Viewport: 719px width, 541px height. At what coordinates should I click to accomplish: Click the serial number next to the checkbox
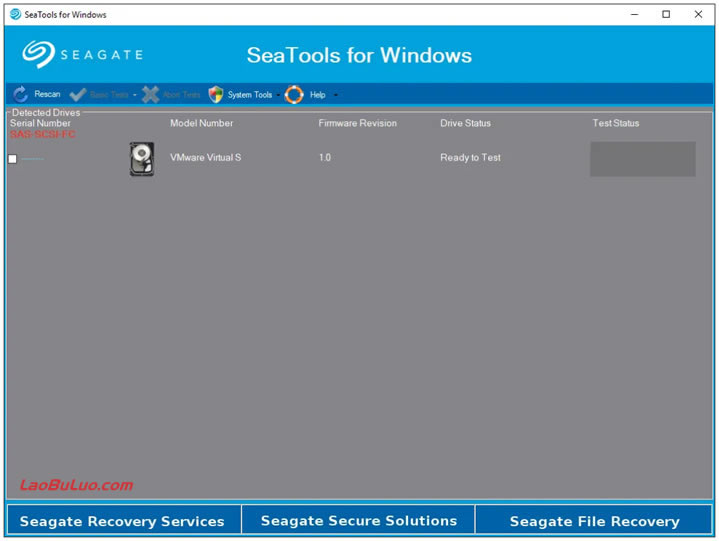point(33,159)
